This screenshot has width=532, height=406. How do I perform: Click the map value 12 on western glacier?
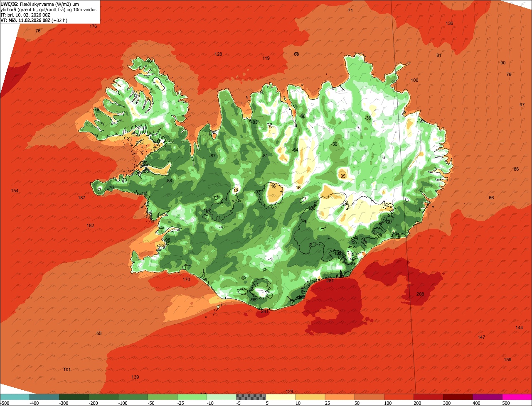[236, 191]
